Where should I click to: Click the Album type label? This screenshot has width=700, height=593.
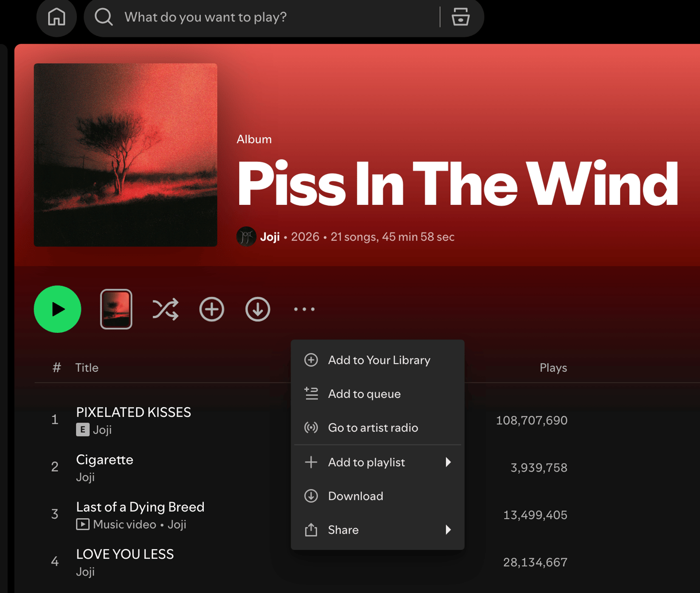(254, 139)
